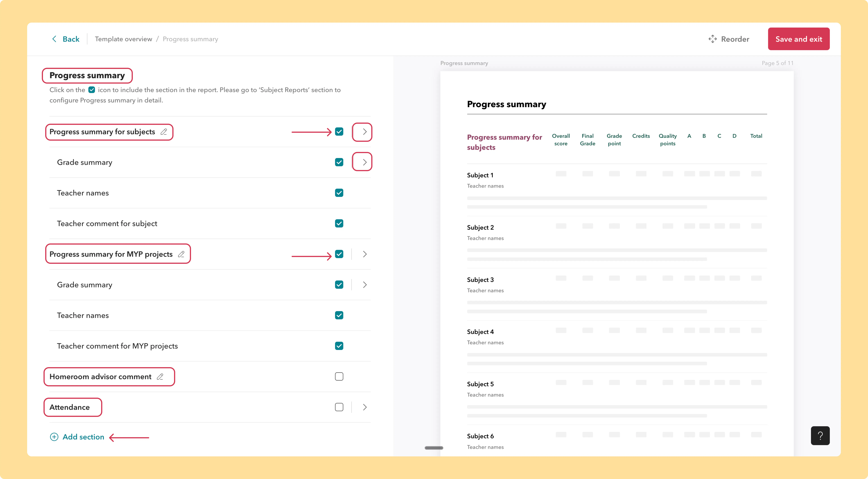
Task: Click 'Teacher comment for MYP projects' label
Action: point(117,346)
